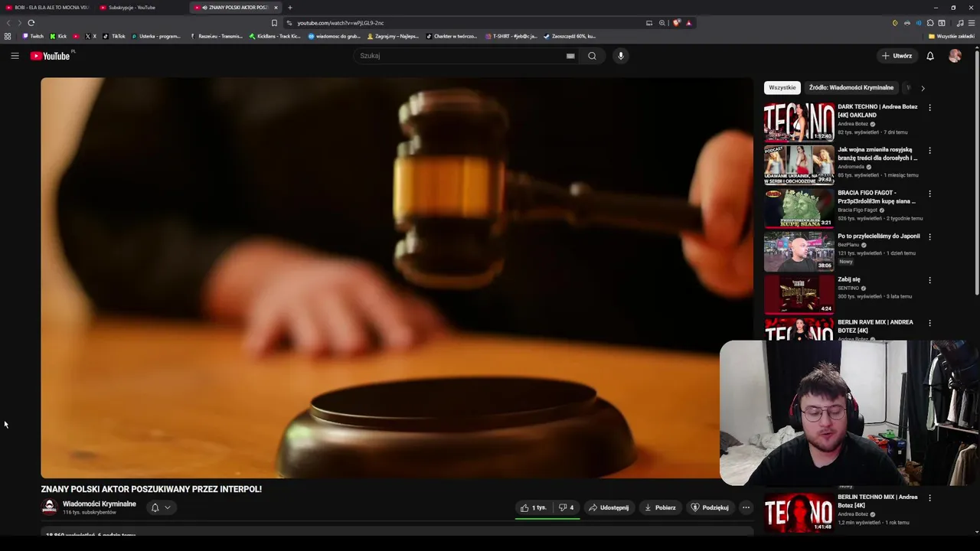Image resolution: width=980 pixels, height=551 pixels.
Task: Open BERLIN TECHNO MIX video thumbnail
Action: click(x=799, y=512)
